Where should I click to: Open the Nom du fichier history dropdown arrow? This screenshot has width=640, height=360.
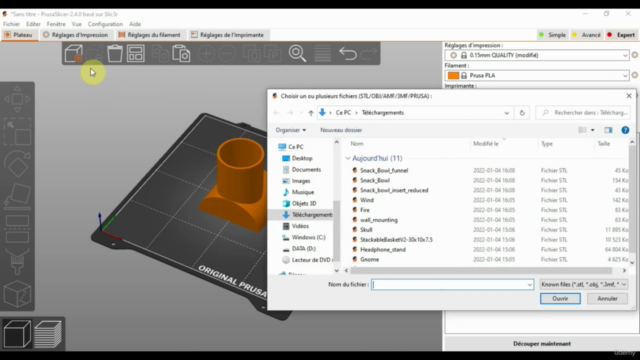529,284
